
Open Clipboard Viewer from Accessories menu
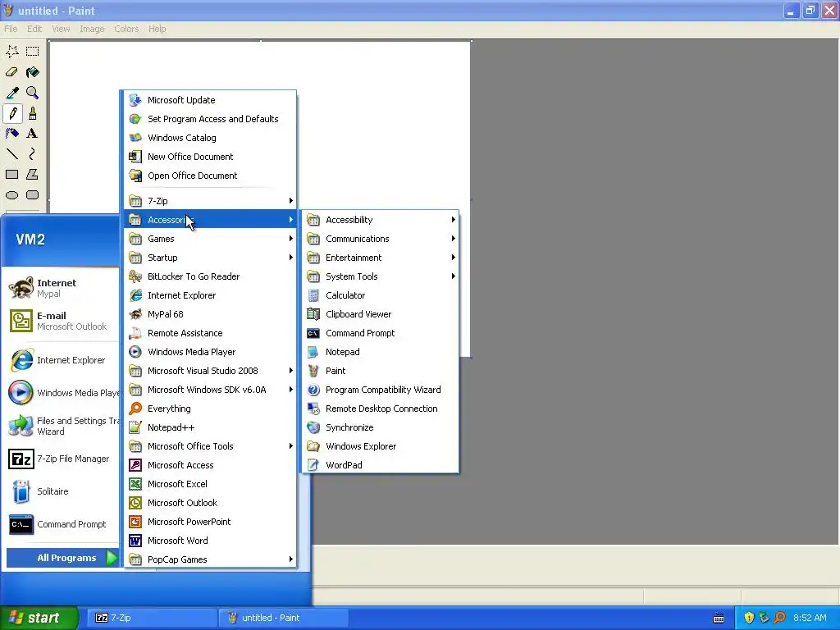click(x=381, y=314)
